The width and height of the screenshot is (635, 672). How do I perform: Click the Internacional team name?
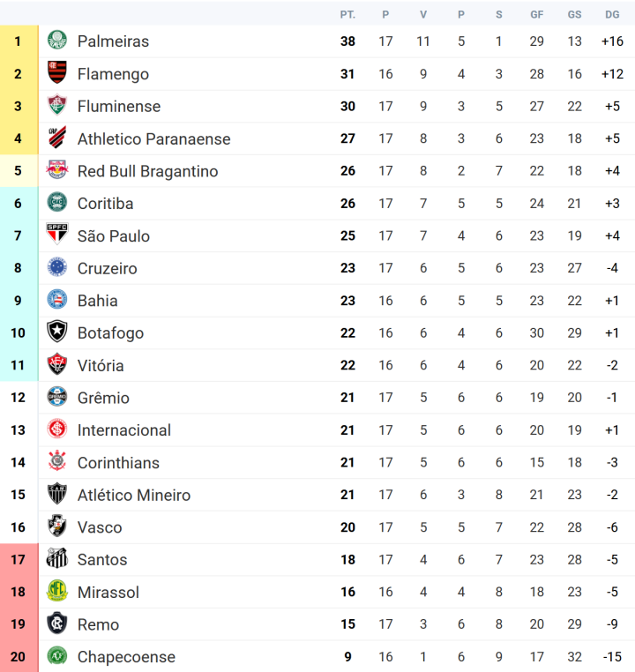pyautogui.click(x=123, y=430)
